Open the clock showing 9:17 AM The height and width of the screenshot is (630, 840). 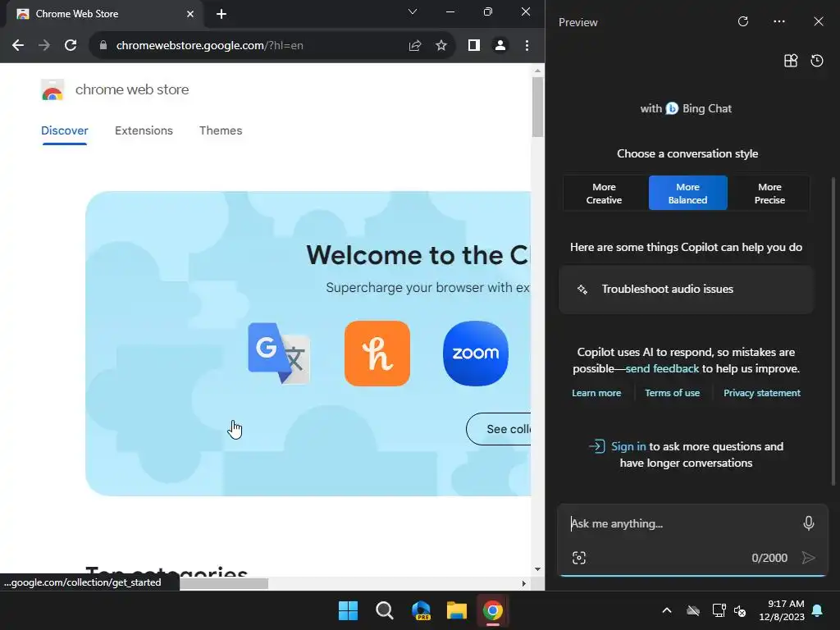click(x=782, y=610)
